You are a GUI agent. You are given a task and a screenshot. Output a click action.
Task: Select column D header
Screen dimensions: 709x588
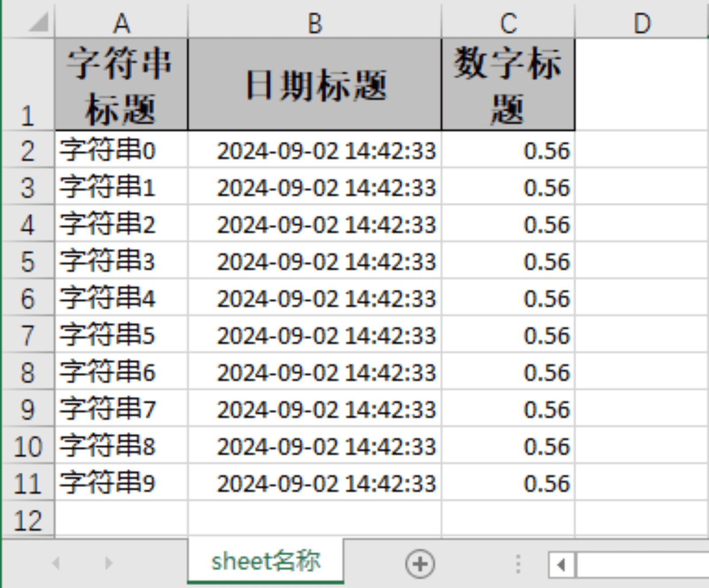pyautogui.click(x=642, y=23)
